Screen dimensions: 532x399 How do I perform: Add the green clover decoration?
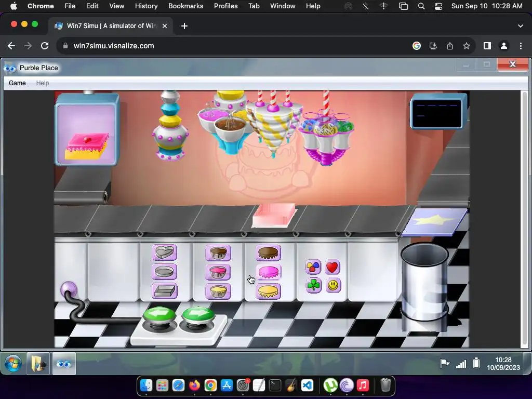tap(313, 285)
